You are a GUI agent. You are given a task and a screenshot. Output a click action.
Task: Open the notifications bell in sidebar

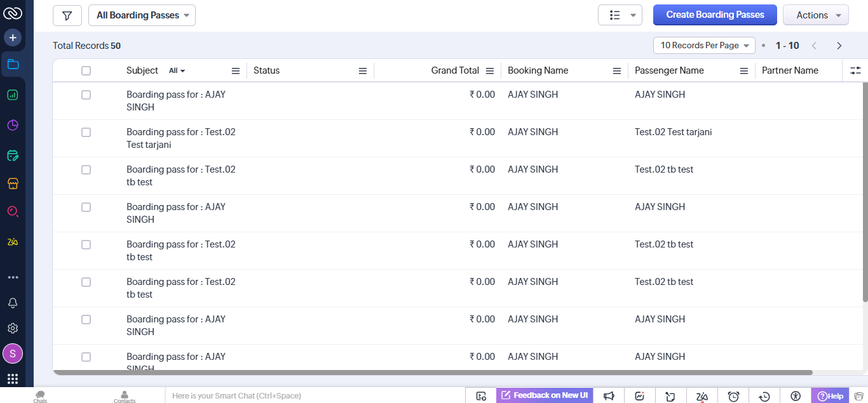click(x=13, y=303)
